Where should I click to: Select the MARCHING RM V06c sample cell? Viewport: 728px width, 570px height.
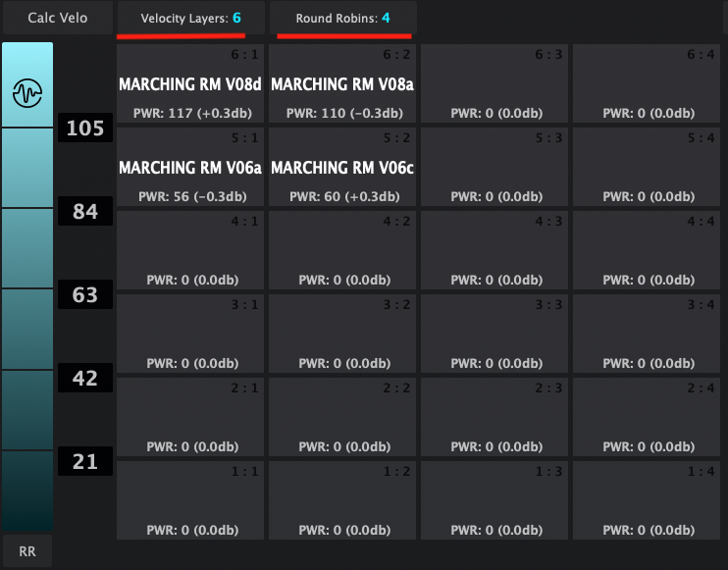tap(342, 168)
